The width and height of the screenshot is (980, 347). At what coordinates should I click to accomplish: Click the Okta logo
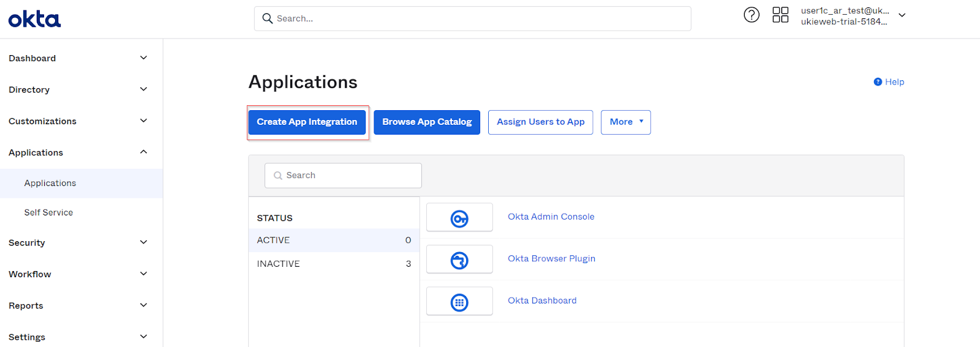(34, 19)
